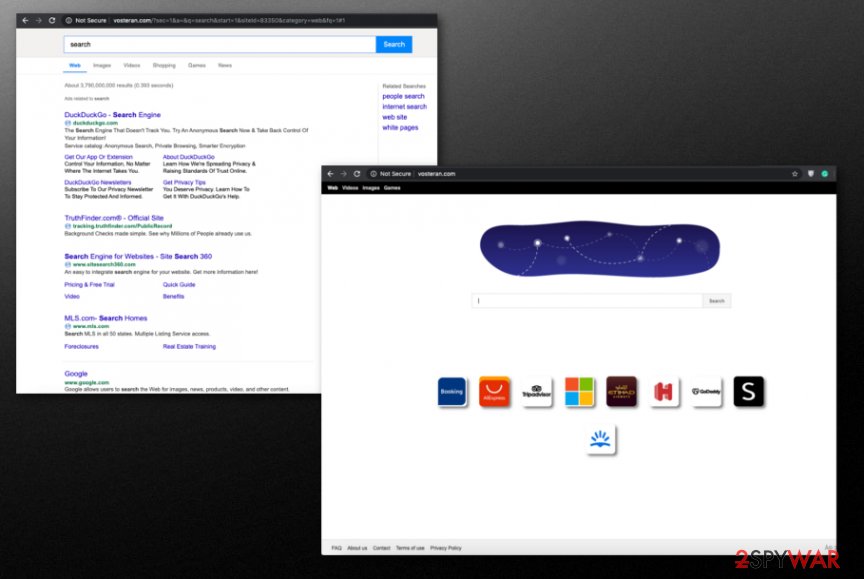The width and height of the screenshot is (864, 579).
Task: Click the shield extension icon
Action: [x=811, y=174]
